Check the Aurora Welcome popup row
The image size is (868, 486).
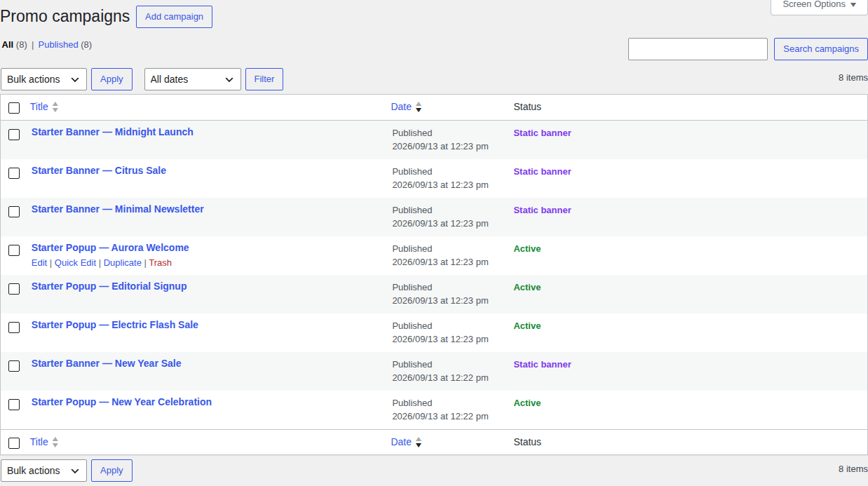(x=14, y=250)
